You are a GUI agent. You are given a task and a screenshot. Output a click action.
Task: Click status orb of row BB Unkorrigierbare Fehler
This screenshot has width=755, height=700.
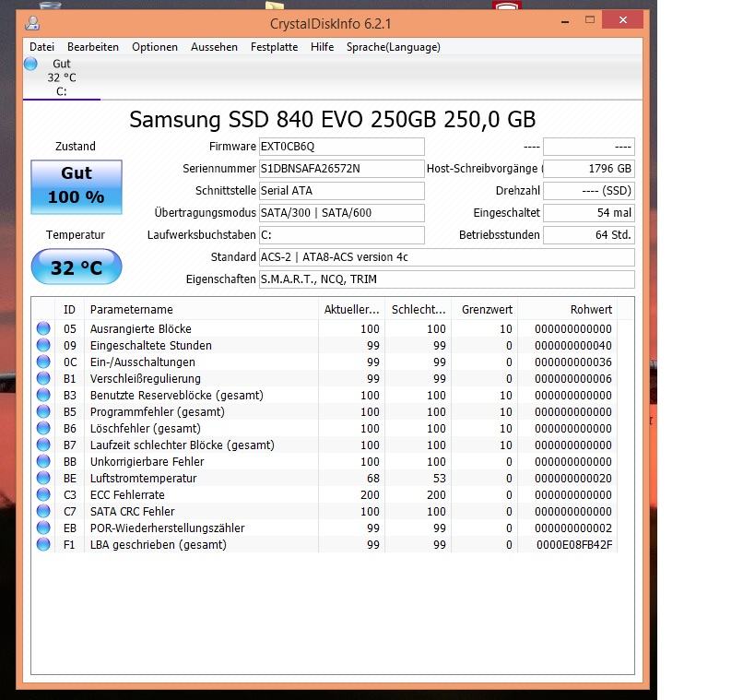[43, 461]
